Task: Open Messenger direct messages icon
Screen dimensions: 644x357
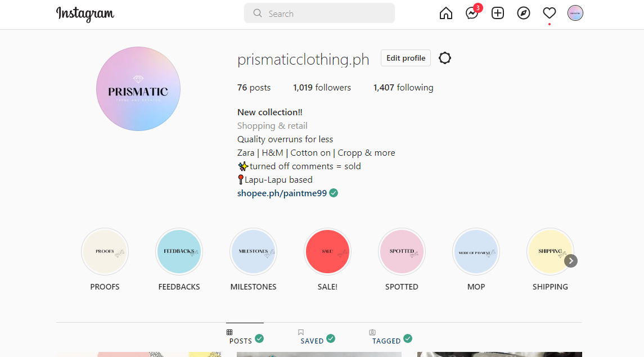Action: 472,13
